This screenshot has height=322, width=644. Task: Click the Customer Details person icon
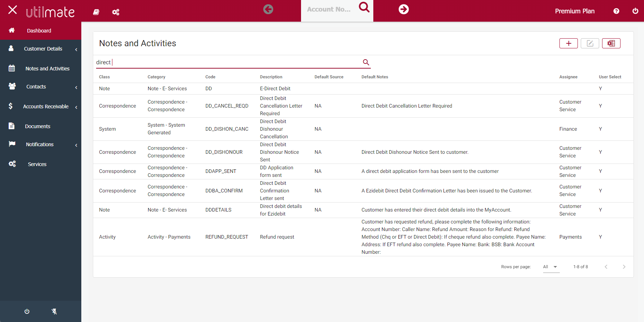point(11,48)
